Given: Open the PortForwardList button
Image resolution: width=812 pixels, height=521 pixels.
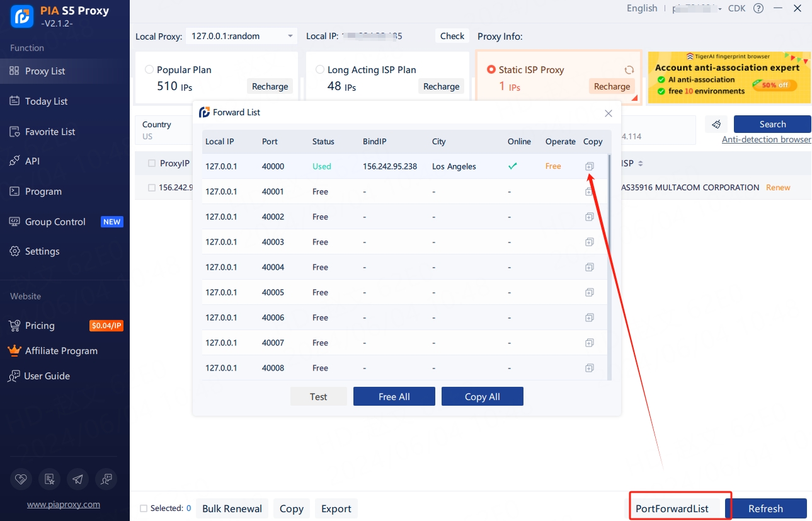Looking at the screenshot, I should click(672, 508).
